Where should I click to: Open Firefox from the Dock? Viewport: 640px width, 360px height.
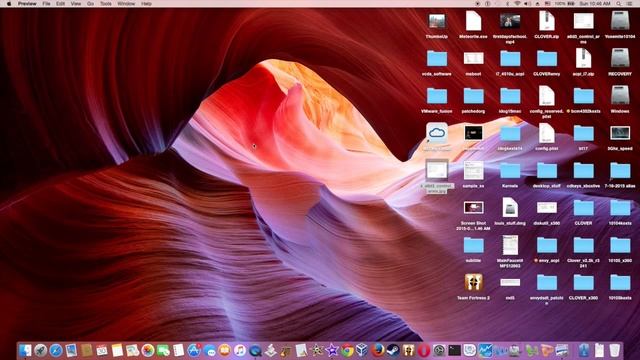378,350
